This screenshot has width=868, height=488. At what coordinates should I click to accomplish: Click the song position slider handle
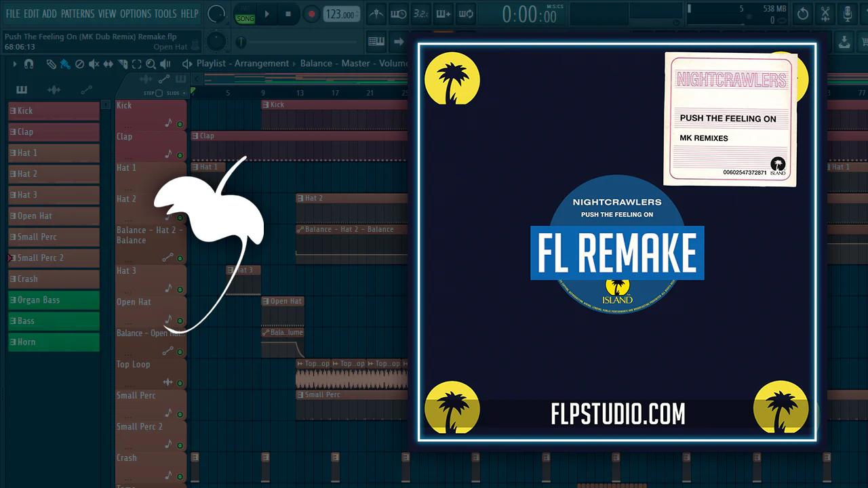click(241, 42)
